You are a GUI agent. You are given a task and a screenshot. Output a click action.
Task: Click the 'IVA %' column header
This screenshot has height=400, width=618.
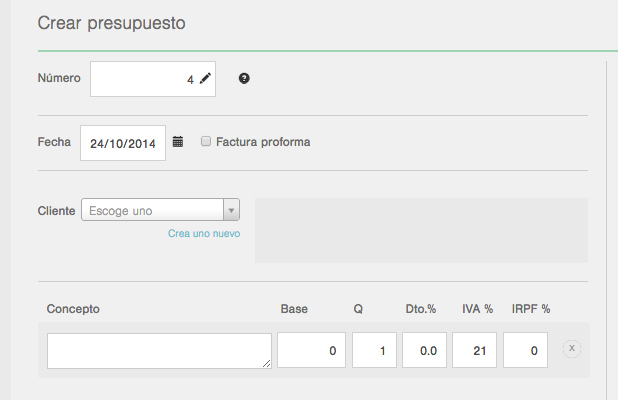477,309
